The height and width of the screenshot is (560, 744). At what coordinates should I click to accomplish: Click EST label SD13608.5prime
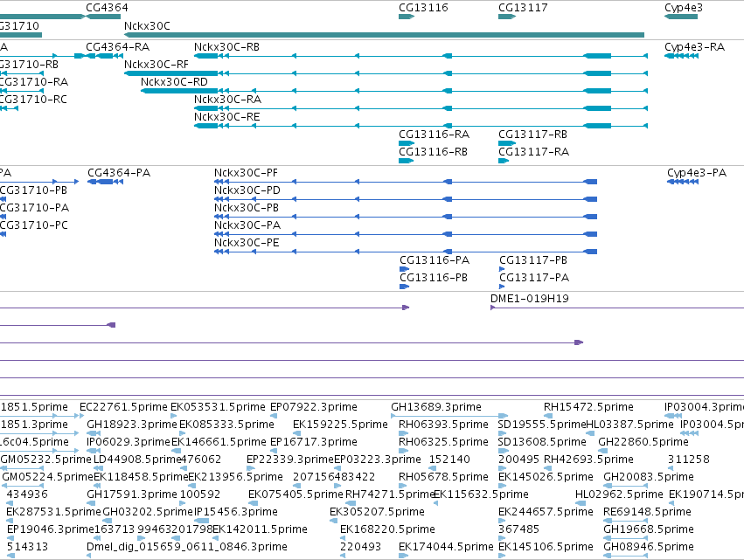[x=542, y=442]
